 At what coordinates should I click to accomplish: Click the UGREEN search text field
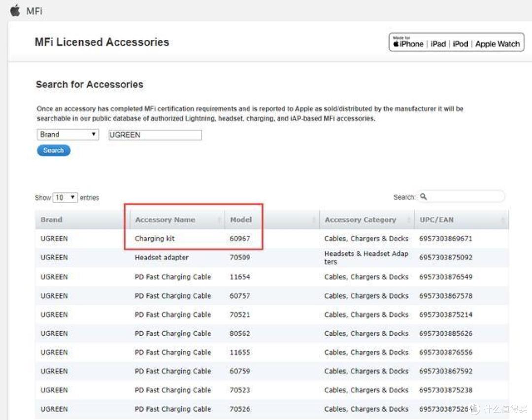155,135
